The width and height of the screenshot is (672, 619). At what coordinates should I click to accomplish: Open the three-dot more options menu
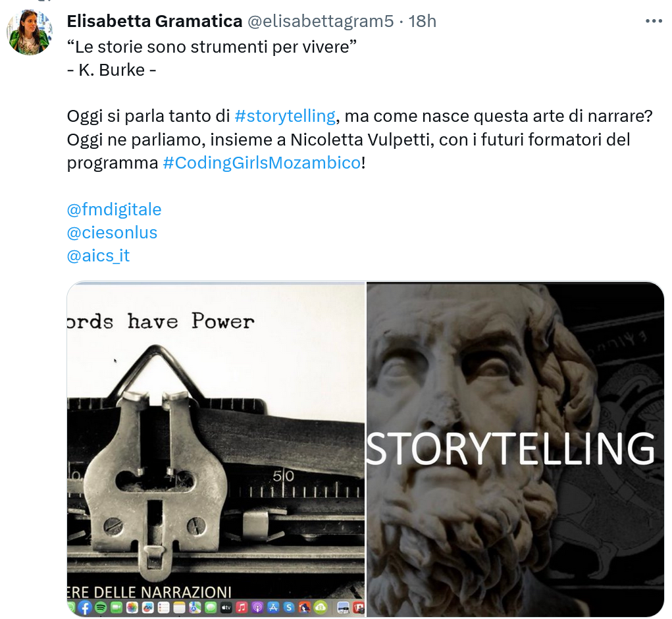point(654,21)
